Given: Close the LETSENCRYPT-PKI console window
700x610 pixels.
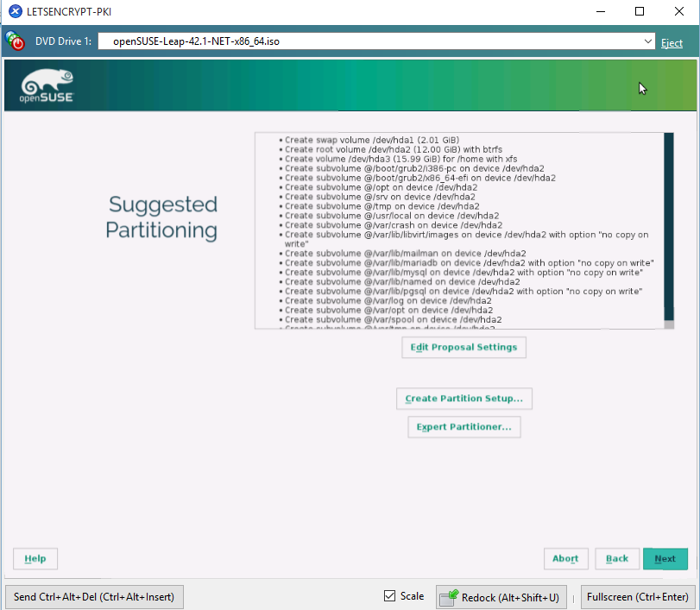Looking at the screenshot, I should click(x=679, y=12).
